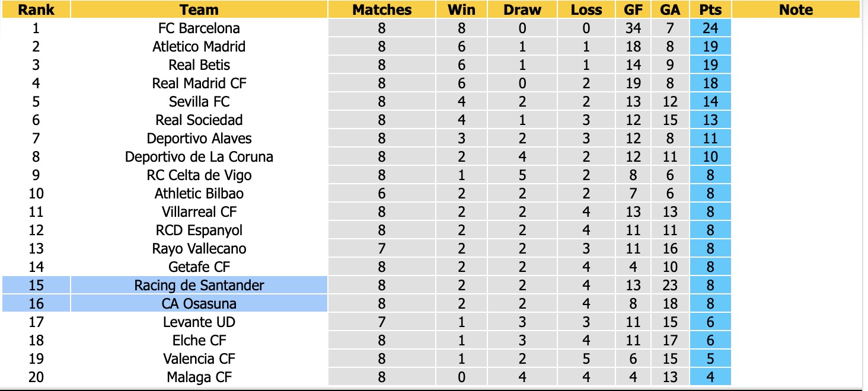Click the Draw column header
Image resolution: width=868 pixels, height=391 pixels.
[522, 9]
